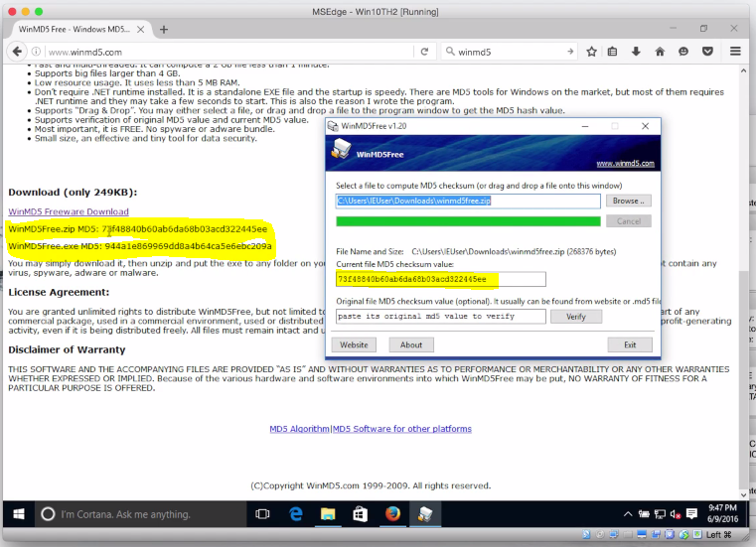Click Verify button in WinMD5Free
The image size is (756, 547).
click(575, 317)
